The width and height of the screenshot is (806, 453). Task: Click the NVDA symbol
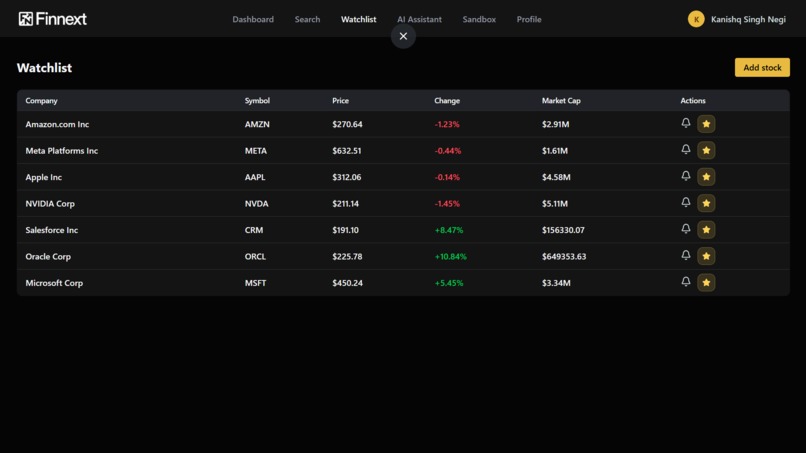257,204
